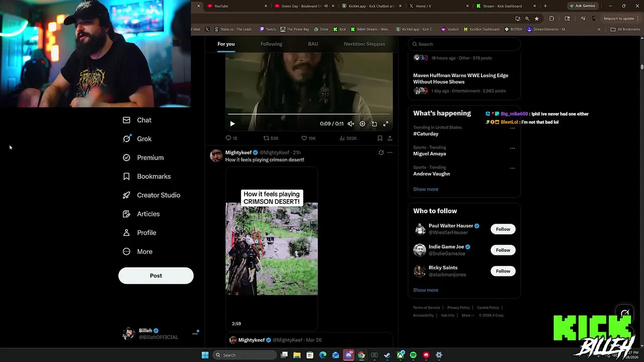
Task: View analytics showing 392K views
Action: pos(348,138)
